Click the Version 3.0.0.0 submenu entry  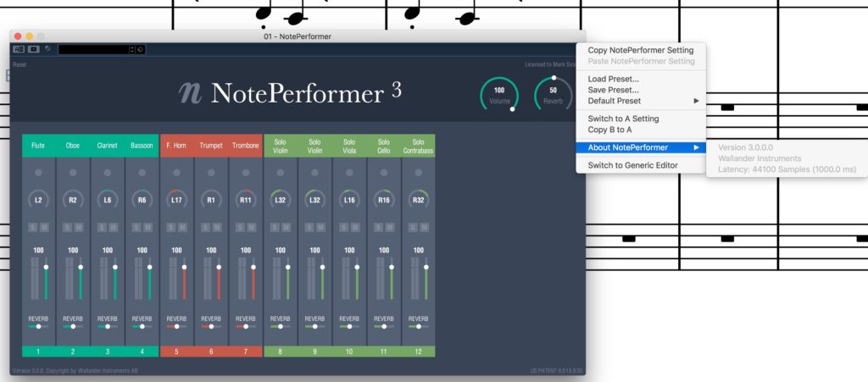[x=746, y=147]
